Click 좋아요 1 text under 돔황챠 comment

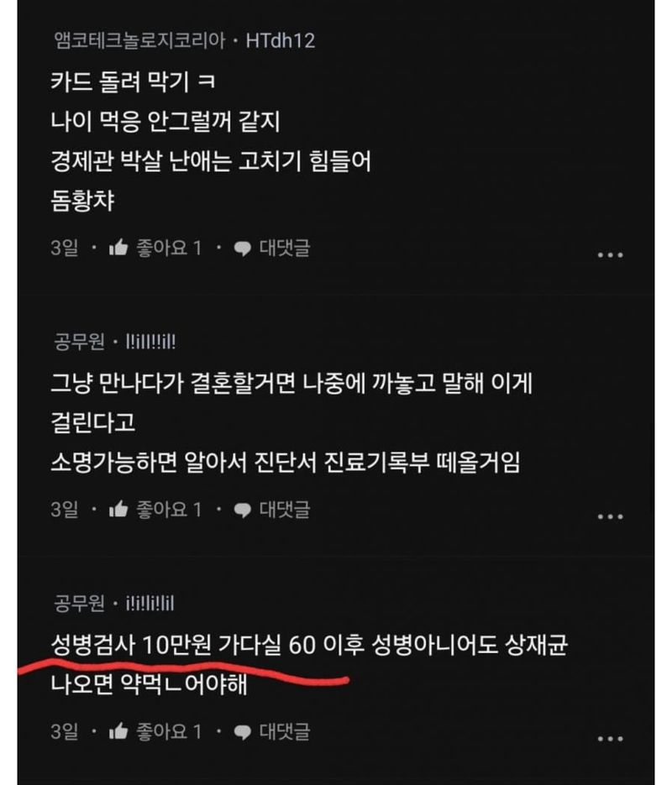[169, 248]
